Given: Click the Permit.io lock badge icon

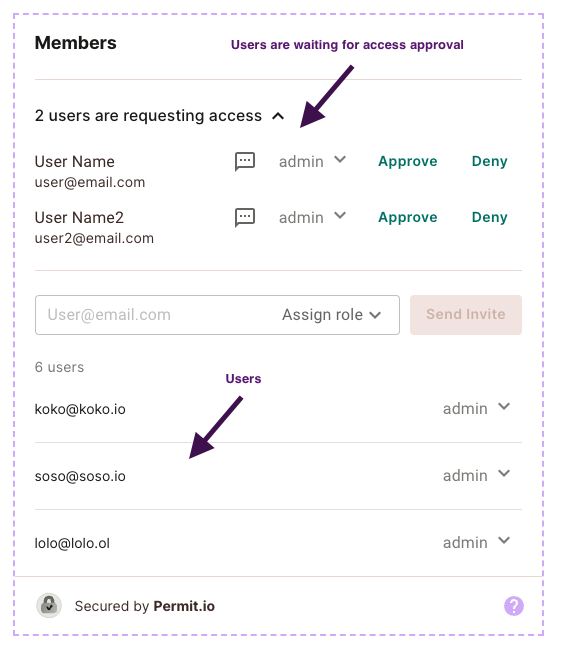Looking at the screenshot, I should (x=49, y=605).
